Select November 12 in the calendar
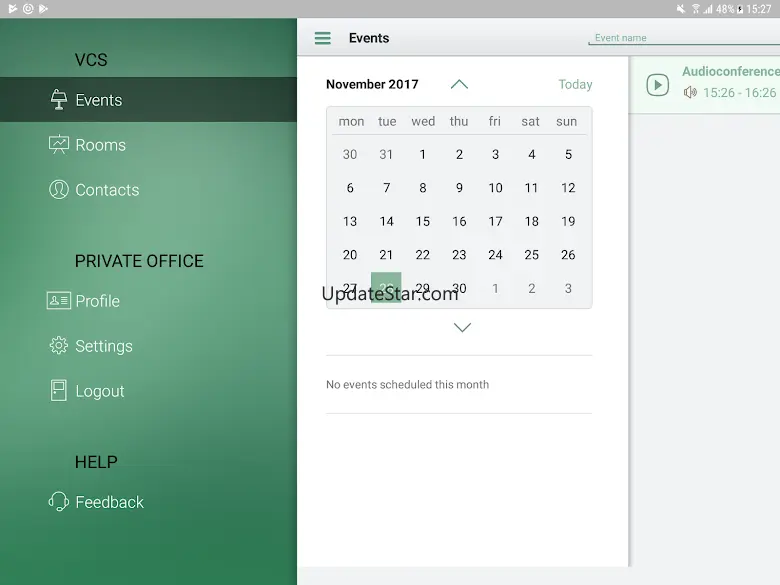This screenshot has height=585, width=780. point(568,188)
